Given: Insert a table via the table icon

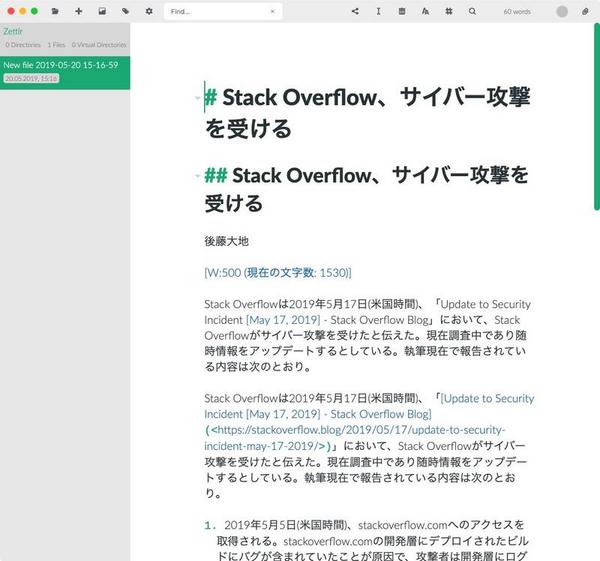Looking at the screenshot, I should 402,11.
